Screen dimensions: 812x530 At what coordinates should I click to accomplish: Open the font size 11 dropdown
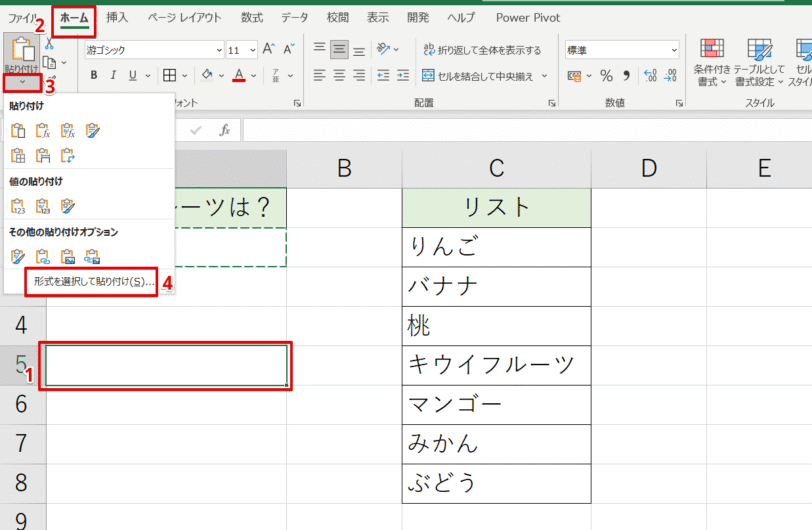253,50
